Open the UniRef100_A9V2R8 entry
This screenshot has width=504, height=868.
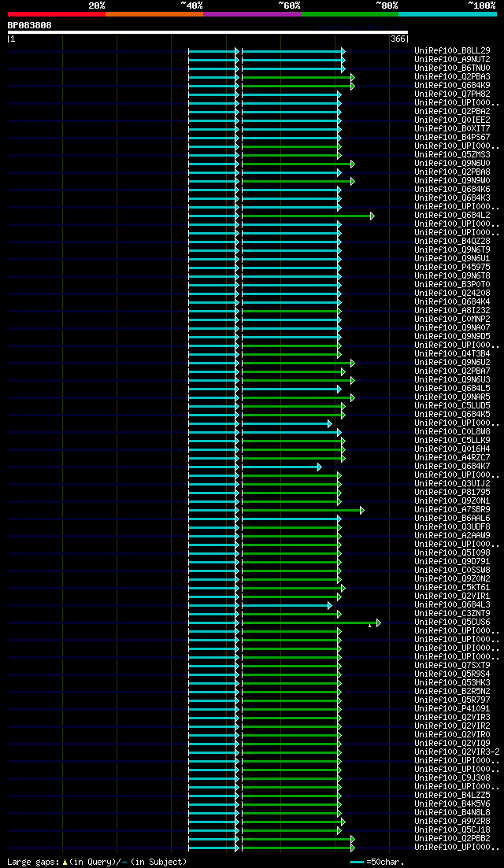(452, 821)
